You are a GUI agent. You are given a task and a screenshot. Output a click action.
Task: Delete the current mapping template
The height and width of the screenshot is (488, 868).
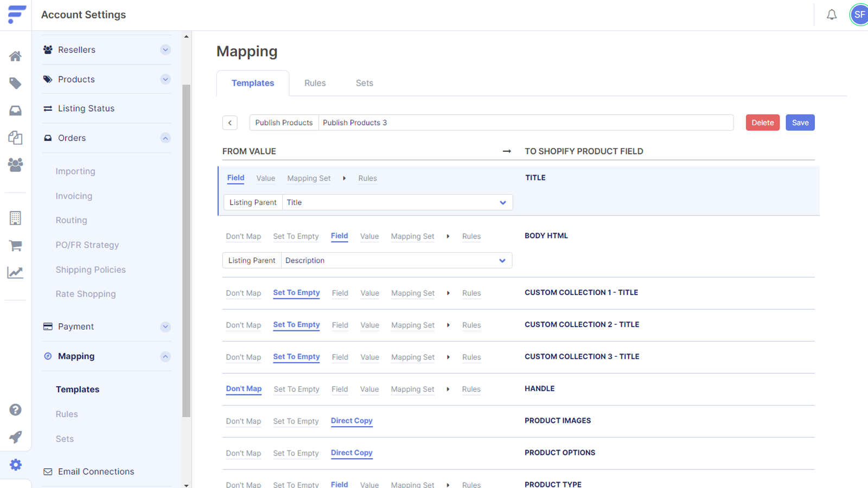[x=762, y=122]
